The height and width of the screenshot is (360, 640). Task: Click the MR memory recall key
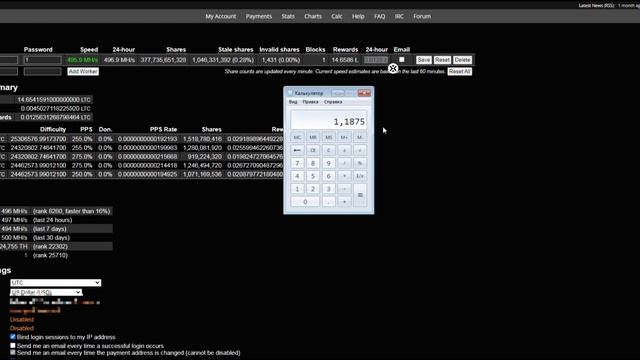(313, 138)
